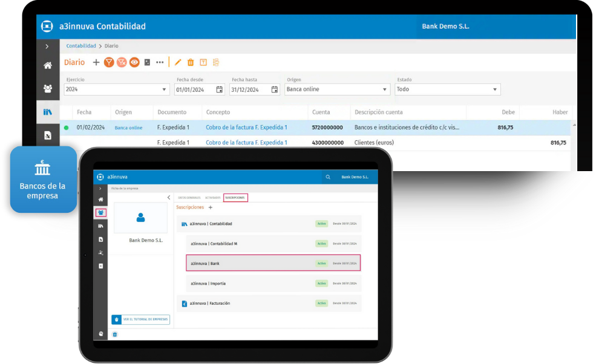Click the magnifier search icon on tablet header

pyautogui.click(x=328, y=177)
